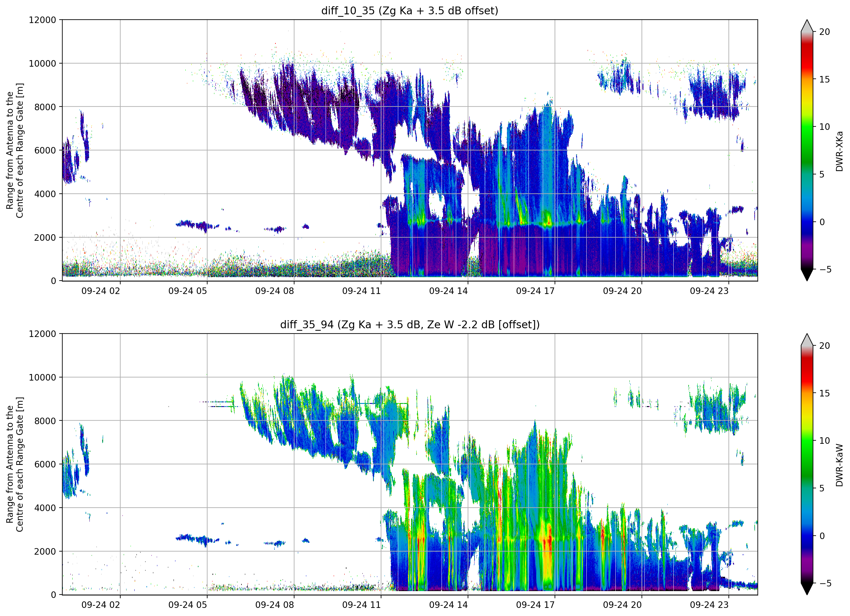Click the 09-24 17 tick label in upper plot
Image resolution: width=850 pixels, height=616 pixels.
(535, 291)
